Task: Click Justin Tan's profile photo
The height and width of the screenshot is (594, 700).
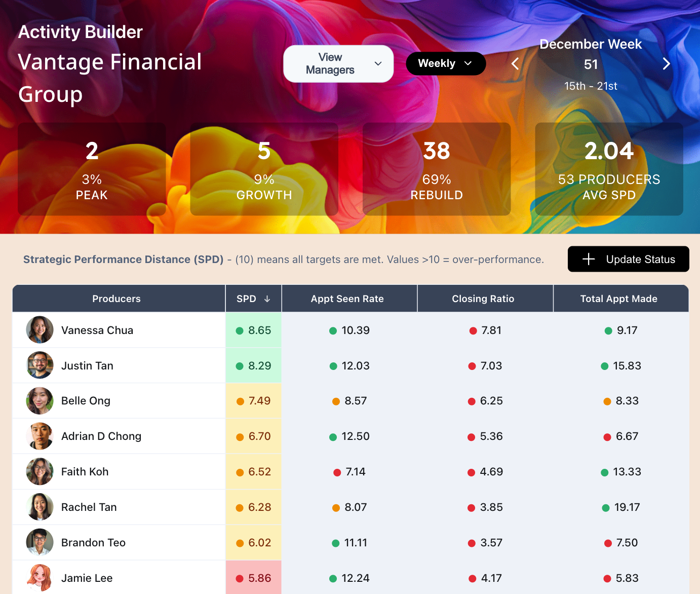Action: click(x=40, y=365)
